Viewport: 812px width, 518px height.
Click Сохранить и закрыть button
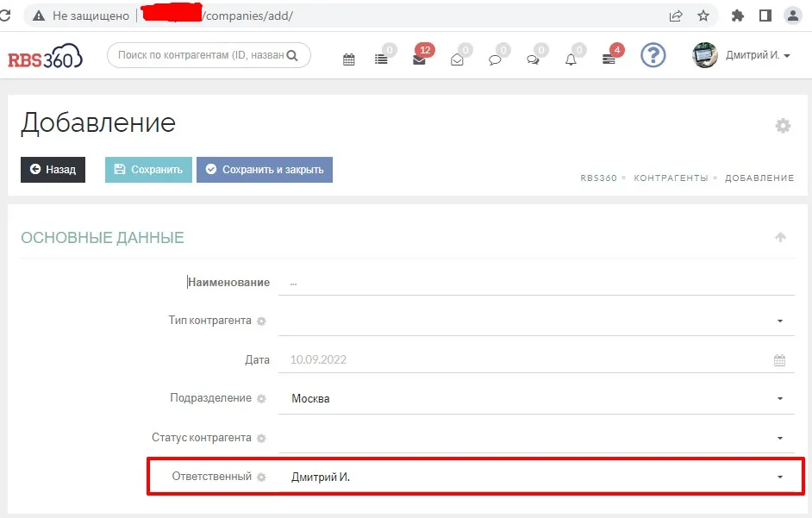tap(264, 170)
